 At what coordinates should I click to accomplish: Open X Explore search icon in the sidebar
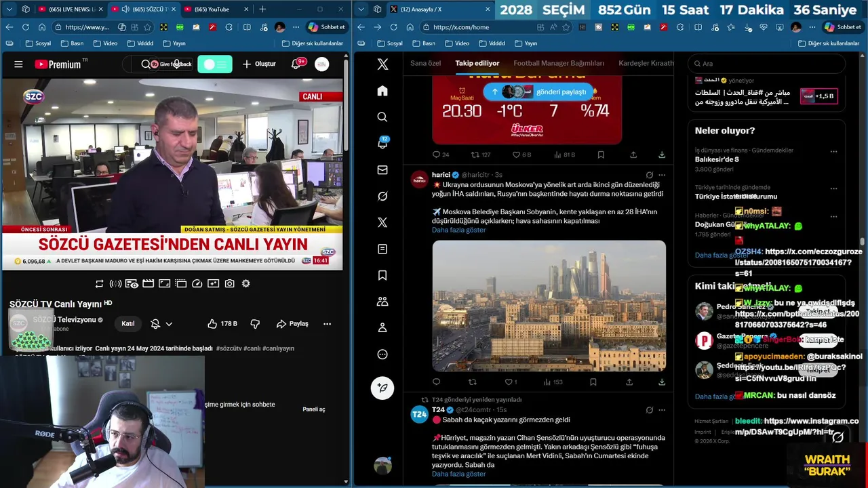[382, 117]
